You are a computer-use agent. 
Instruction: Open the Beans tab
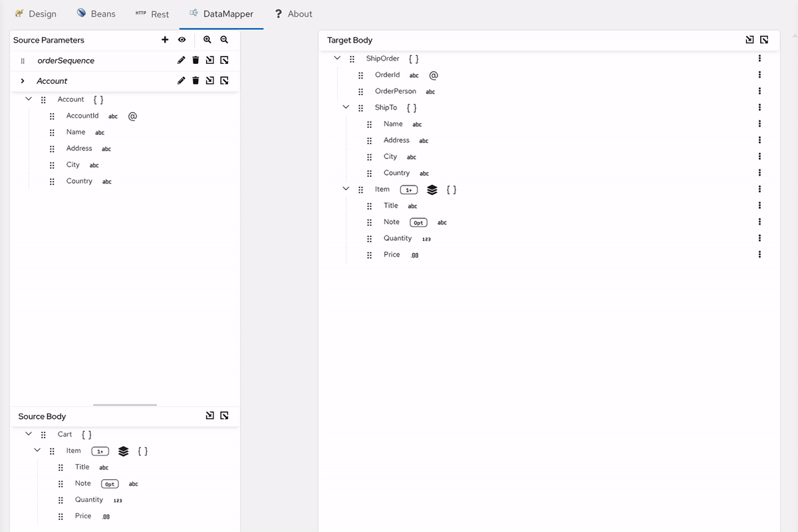pos(96,14)
